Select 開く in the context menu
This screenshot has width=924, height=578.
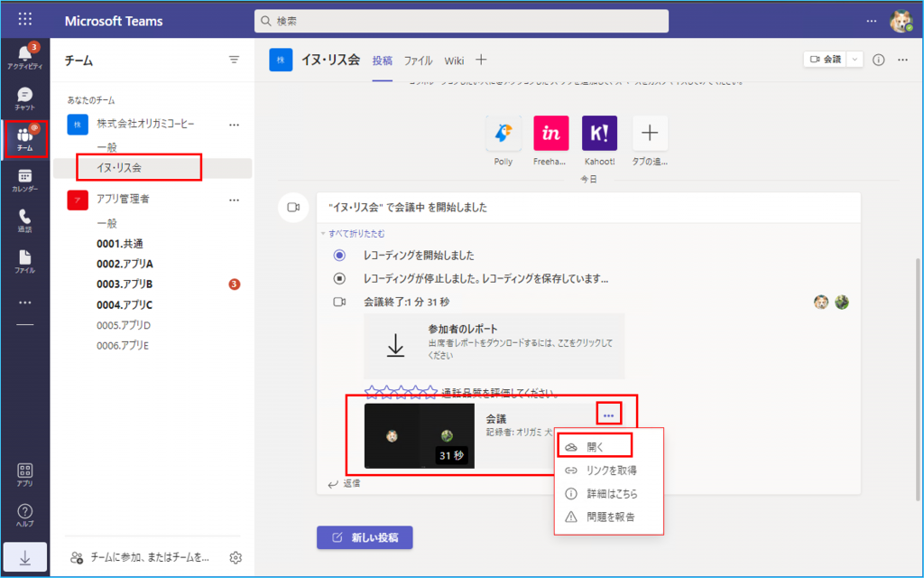(x=595, y=446)
